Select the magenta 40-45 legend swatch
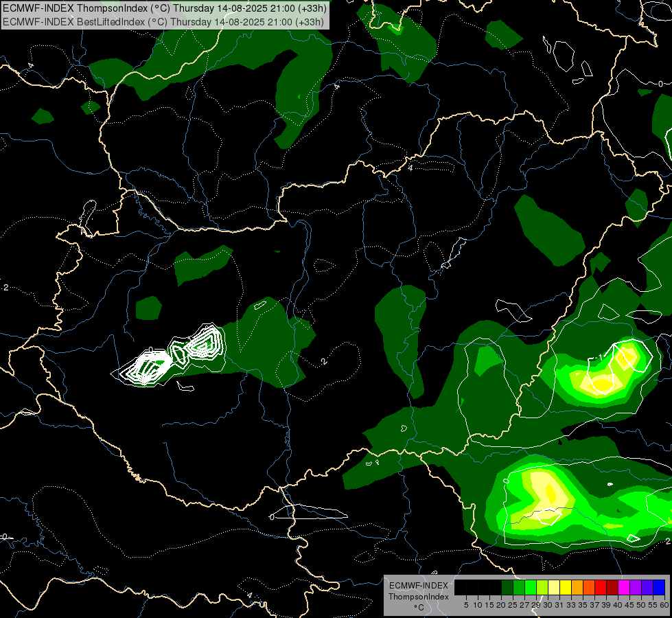672x618 pixels. coord(624,587)
